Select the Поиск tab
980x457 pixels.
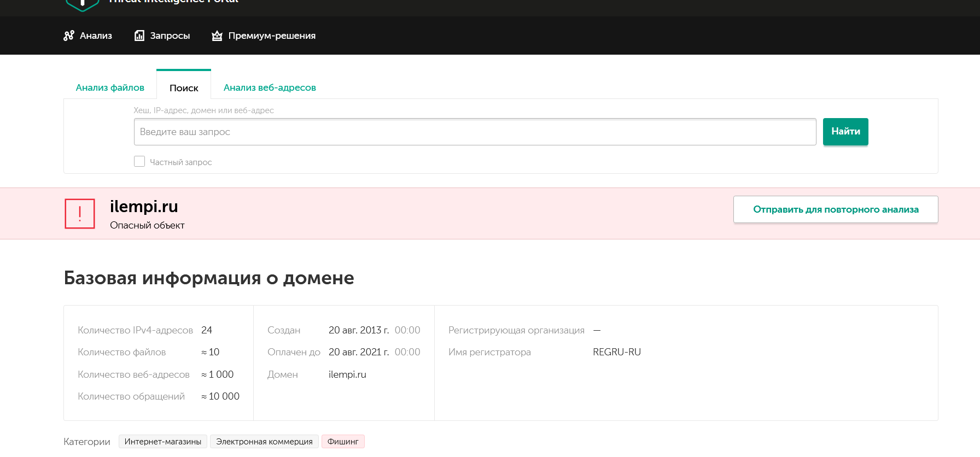tap(184, 87)
